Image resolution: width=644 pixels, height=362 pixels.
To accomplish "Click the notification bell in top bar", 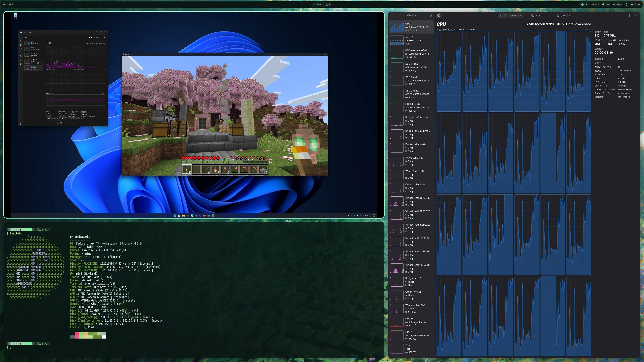I will (x=627, y=5).
